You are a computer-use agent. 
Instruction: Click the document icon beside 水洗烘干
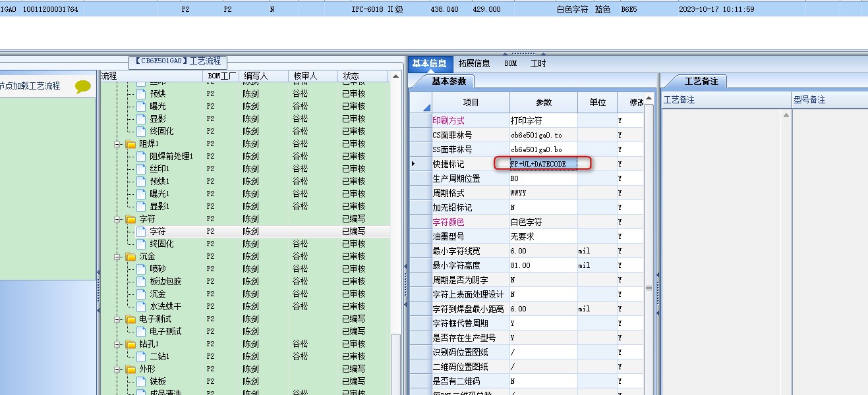pyautogui.click(x=140, y=306)
